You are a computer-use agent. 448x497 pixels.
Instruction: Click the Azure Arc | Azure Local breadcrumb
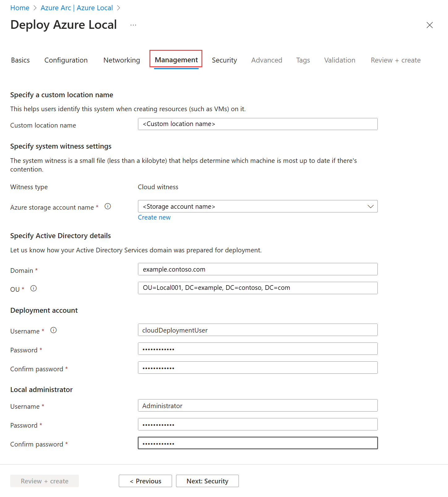point(76,7)
